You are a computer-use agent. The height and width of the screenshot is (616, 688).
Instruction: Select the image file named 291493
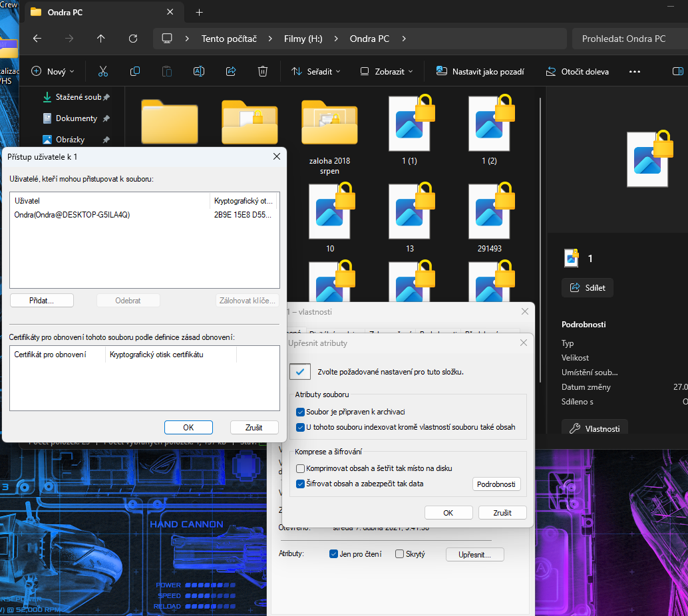489,213
